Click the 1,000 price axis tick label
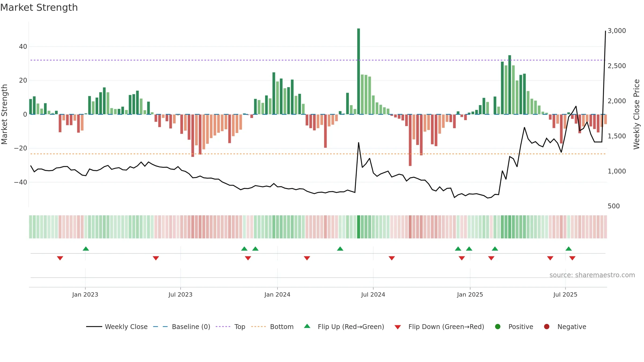 coord(617,171)
